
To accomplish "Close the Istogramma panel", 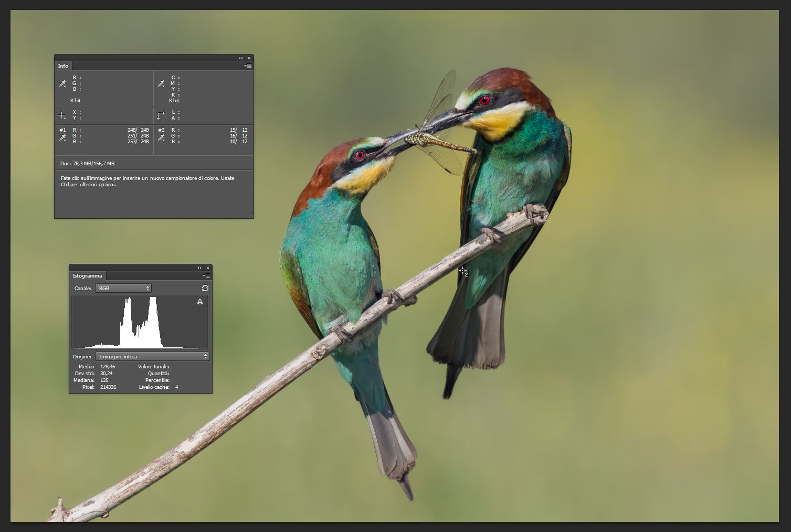I will pyautogui.click(x=208, y=268).
